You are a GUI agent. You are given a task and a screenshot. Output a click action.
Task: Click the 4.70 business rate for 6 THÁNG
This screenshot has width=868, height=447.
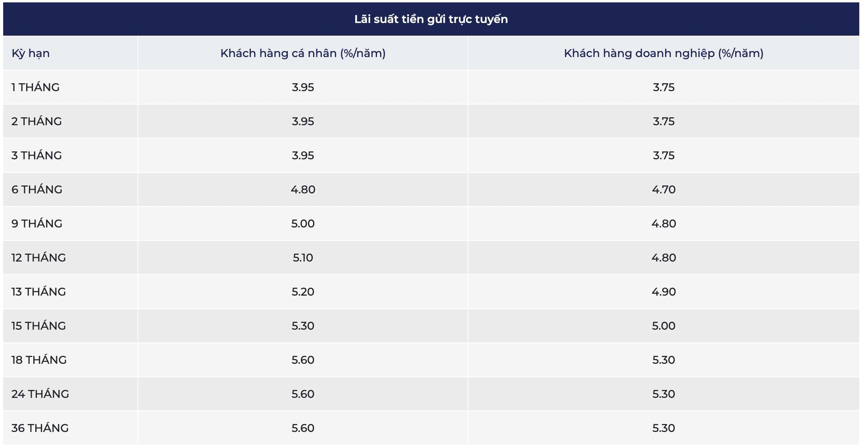[x=663, y=189]
